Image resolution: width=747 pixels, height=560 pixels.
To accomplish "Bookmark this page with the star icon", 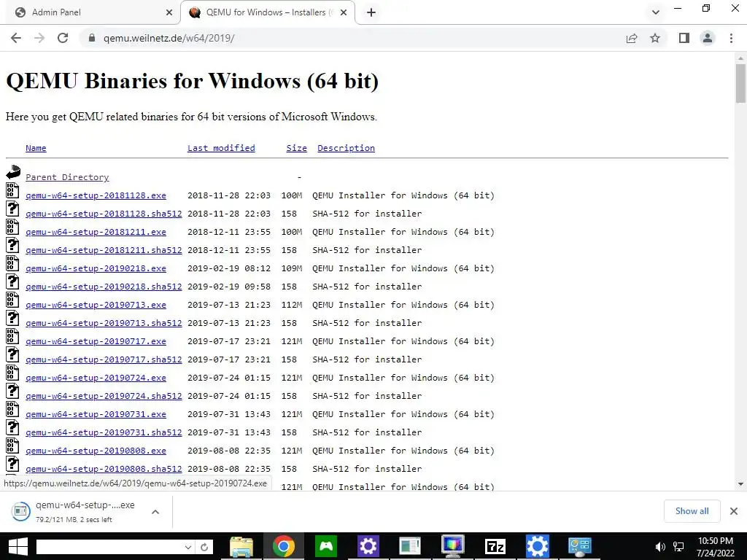I will pyautogui.click(x=655, y=38).
